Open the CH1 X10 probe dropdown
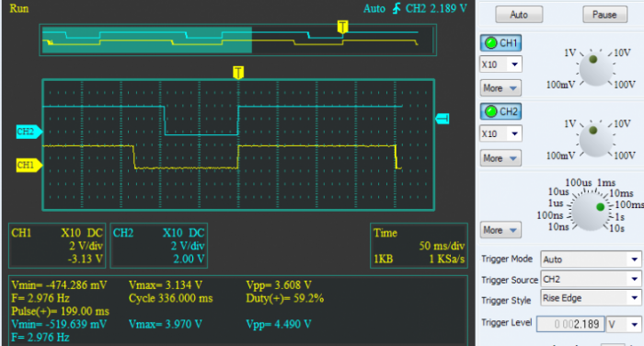This screenshot has width=644, height=346. click(x=500, y=64)
